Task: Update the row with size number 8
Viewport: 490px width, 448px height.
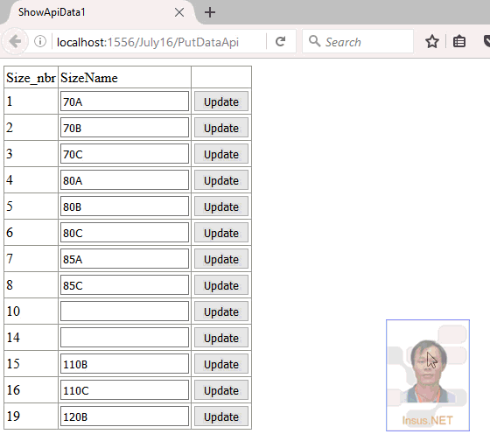Action: 221,285
